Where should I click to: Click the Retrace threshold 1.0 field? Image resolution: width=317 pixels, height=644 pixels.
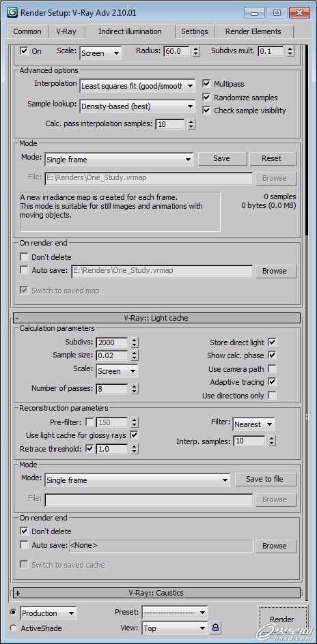[x=112, y=449]
